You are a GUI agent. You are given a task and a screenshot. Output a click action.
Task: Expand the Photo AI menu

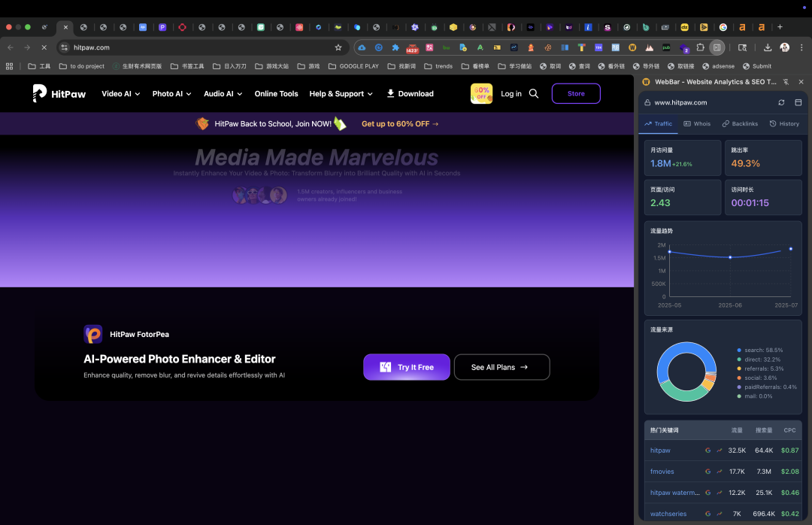[x=171, y=94]
